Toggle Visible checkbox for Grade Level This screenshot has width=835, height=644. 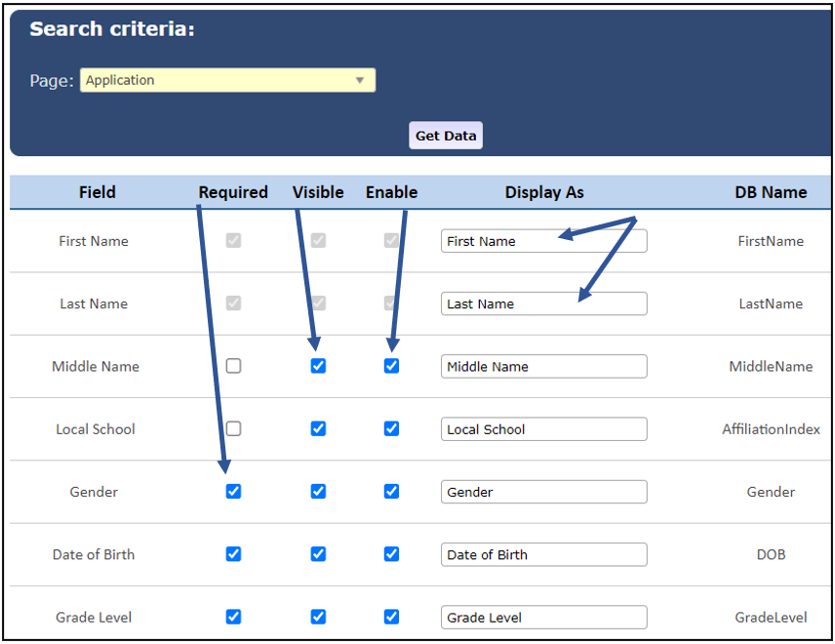coord(318,617)
